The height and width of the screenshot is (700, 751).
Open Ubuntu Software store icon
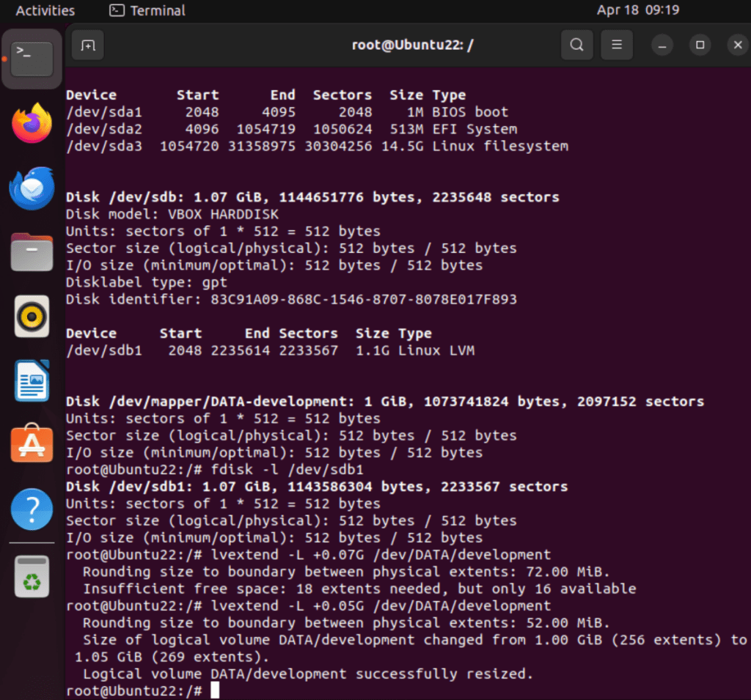[32, 445]
